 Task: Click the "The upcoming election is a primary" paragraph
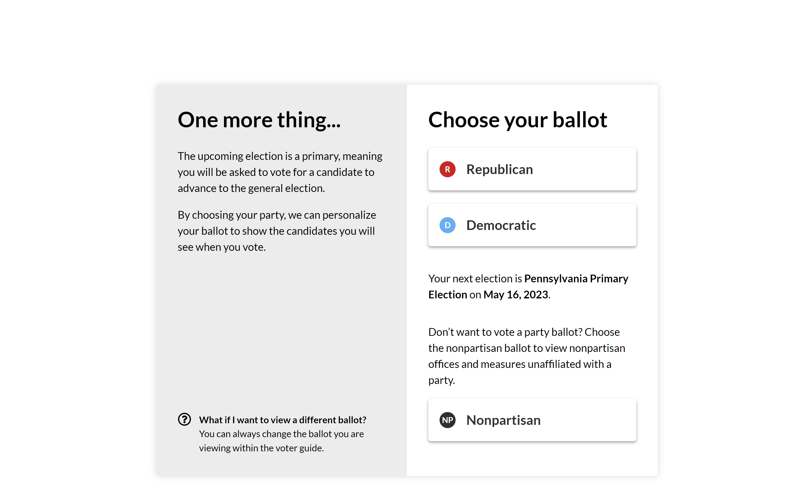280,172
